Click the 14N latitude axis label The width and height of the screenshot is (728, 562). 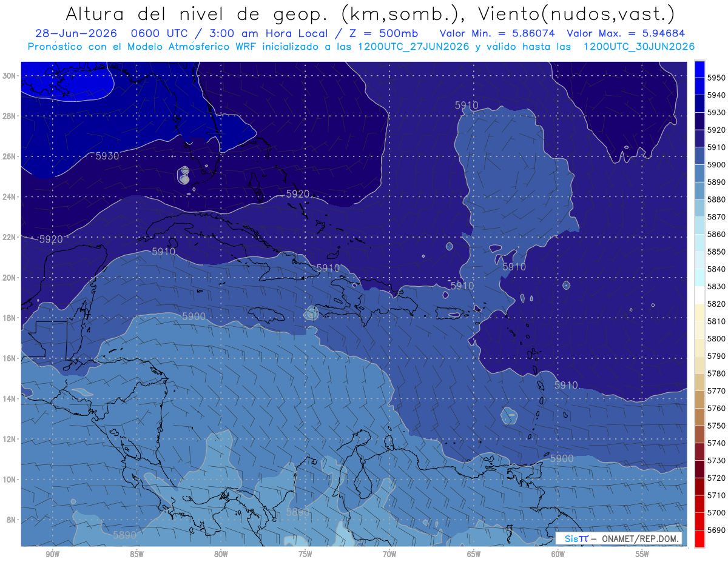[10, 399]
